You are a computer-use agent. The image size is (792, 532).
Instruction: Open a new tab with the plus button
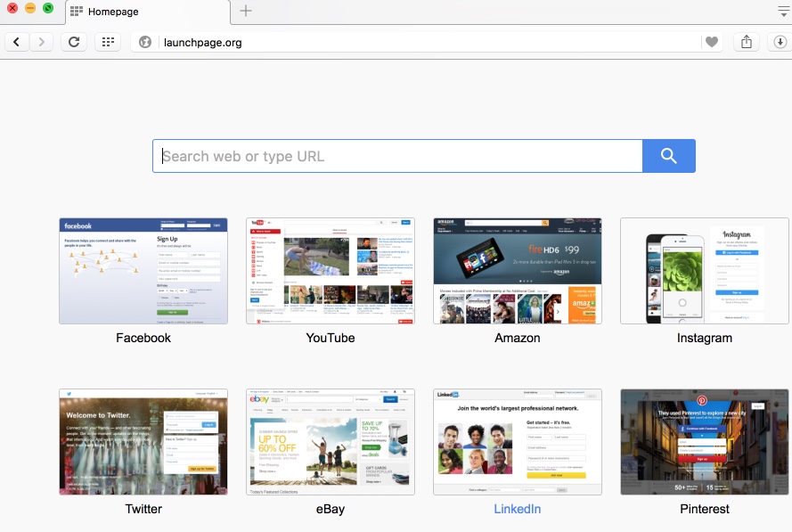click(246, 12)
